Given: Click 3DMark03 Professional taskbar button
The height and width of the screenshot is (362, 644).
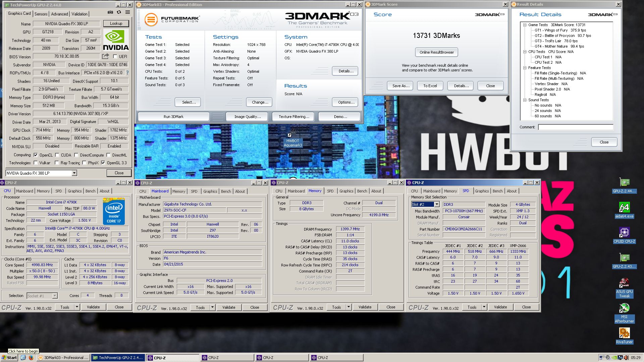Looking at the screenshot, I should pyautogui.click(x=63, y=358).
